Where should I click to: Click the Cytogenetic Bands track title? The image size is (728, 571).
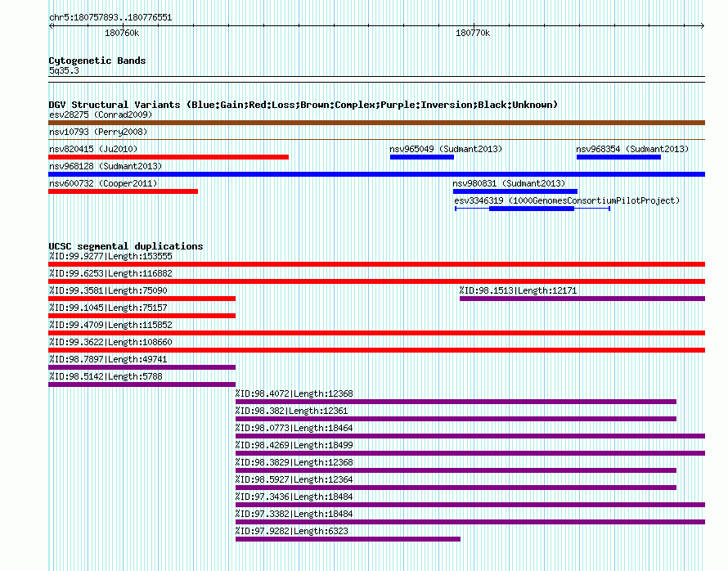pos(97,61)
